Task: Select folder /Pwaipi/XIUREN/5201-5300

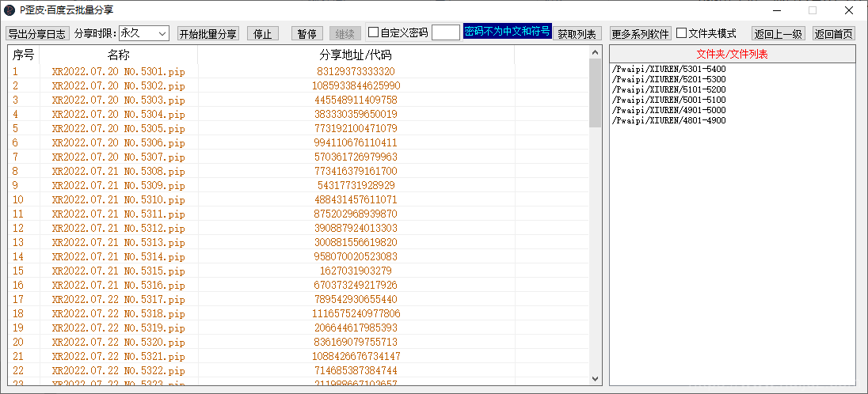Action: 668,80
